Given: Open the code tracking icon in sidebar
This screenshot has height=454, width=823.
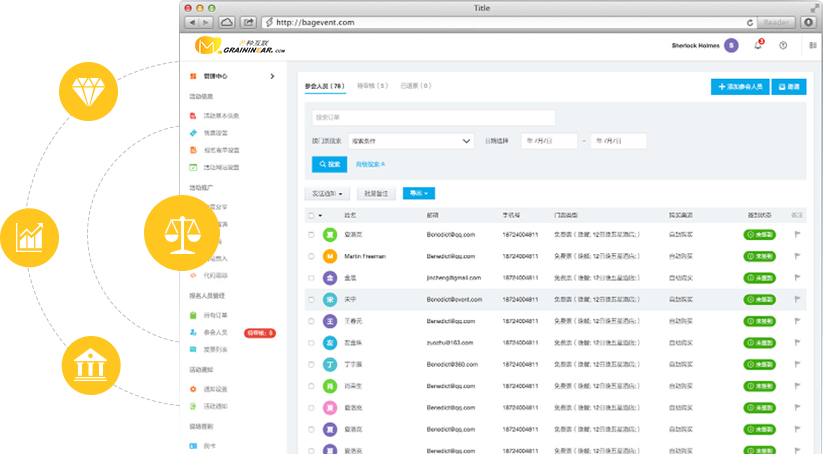Looking at the screenshot, I should point(193,276).
